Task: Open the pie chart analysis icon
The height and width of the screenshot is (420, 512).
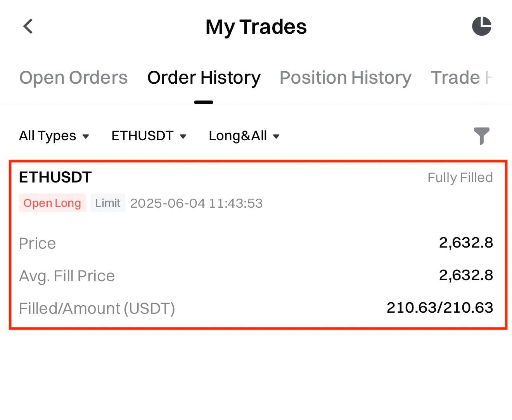Action: tap(482, 26)
